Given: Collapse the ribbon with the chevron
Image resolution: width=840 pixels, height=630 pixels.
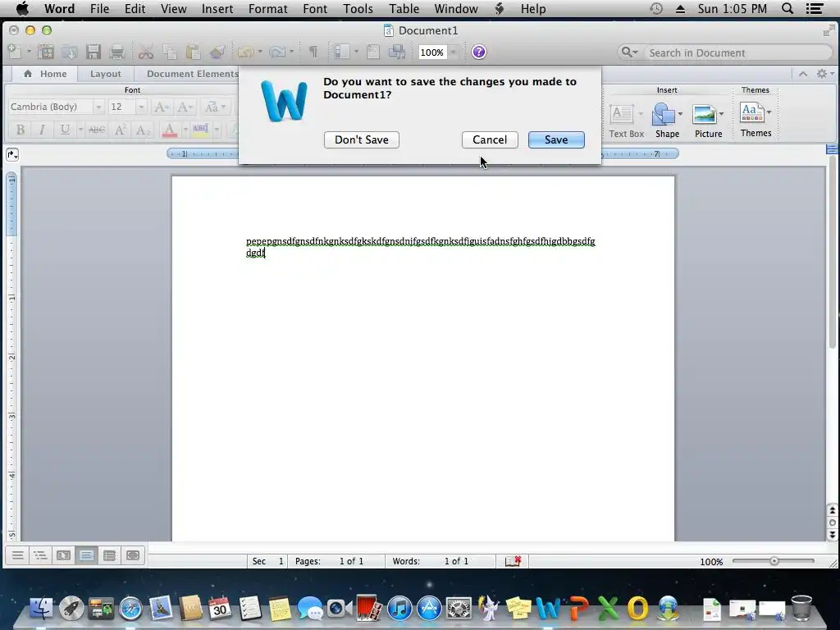Looking at the screenshot, I should [802, 74].
